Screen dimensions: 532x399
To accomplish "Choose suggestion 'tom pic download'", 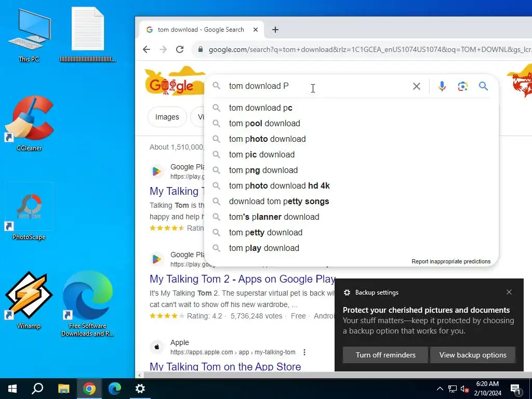I will click(x=352, y=155).
